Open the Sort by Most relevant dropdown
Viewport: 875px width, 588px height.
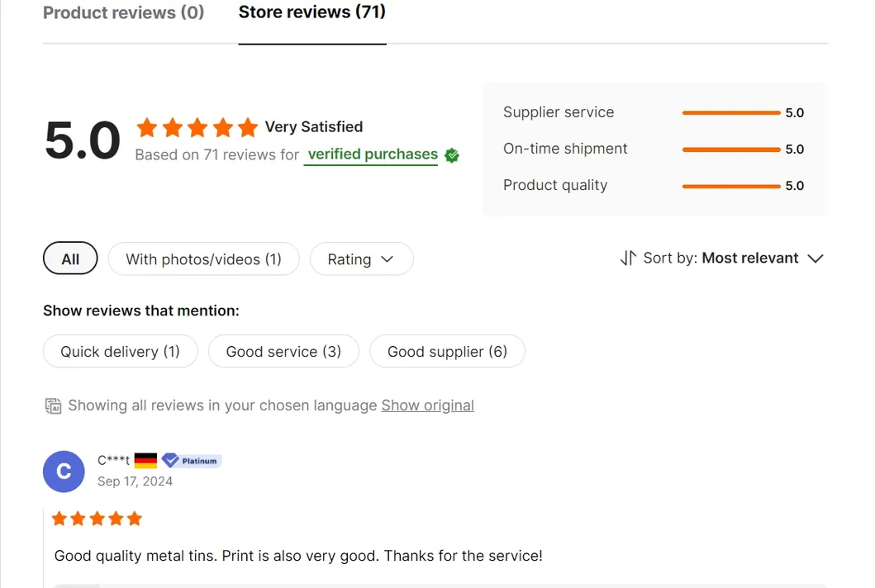(750, 258)
